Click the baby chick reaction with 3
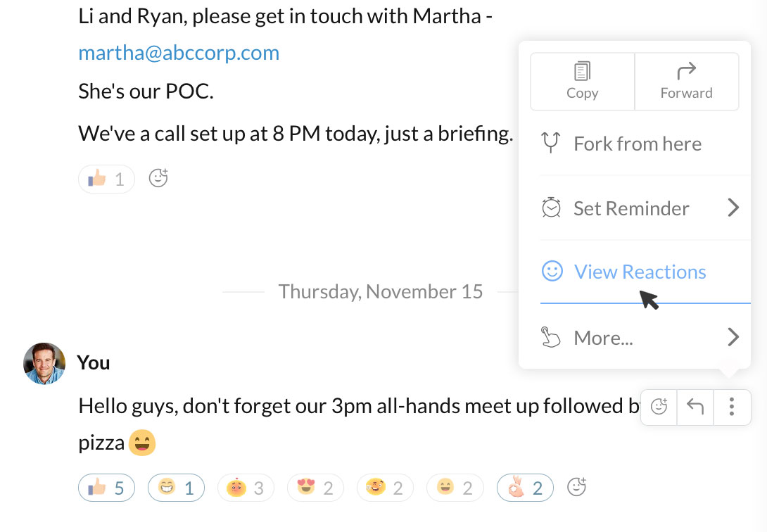Viewport: 767px width, 532px height. pyautogui.click(x=246, y=488)
